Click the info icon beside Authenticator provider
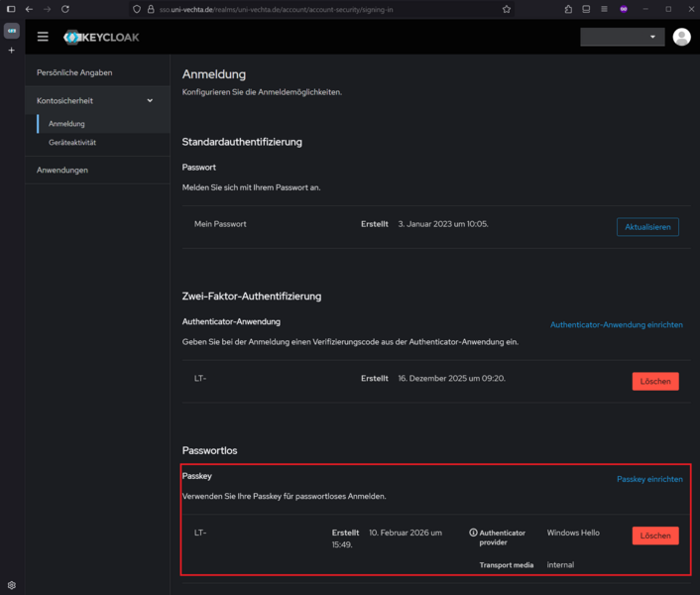The image size is (700, 595). click(x=473, y=533)
